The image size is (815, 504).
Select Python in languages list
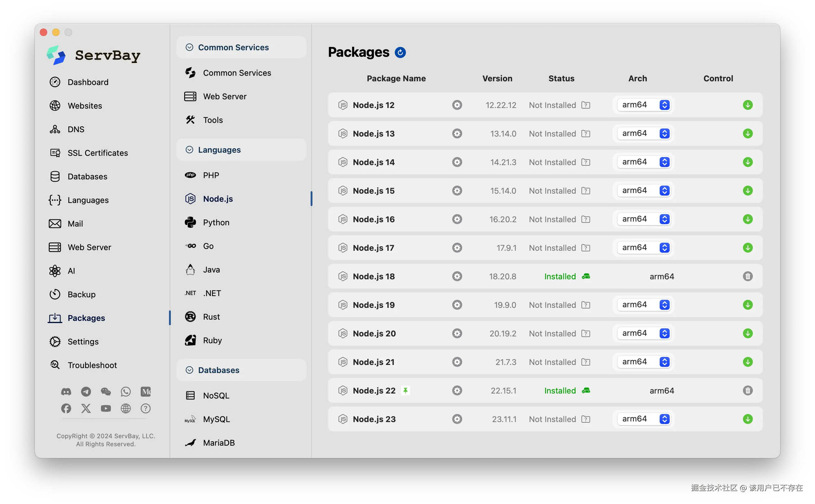tap(216, 222)
